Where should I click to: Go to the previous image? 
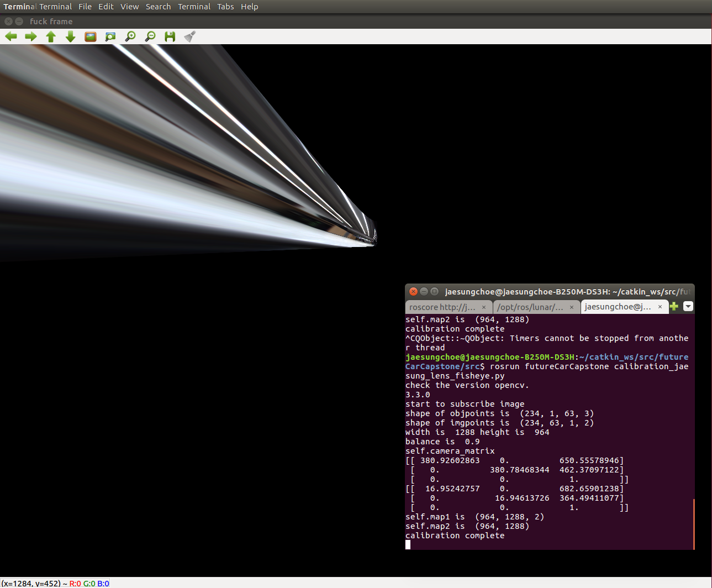click(x=10, y=36)
